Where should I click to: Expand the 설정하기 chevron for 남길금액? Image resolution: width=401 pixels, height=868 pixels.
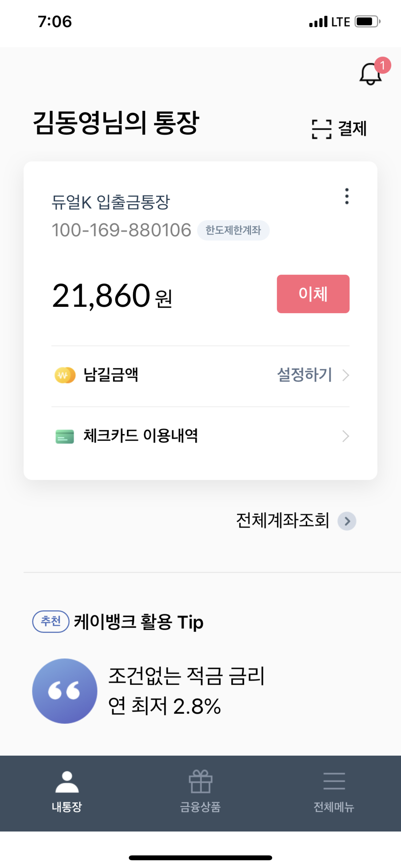click(x=346, y=375)
